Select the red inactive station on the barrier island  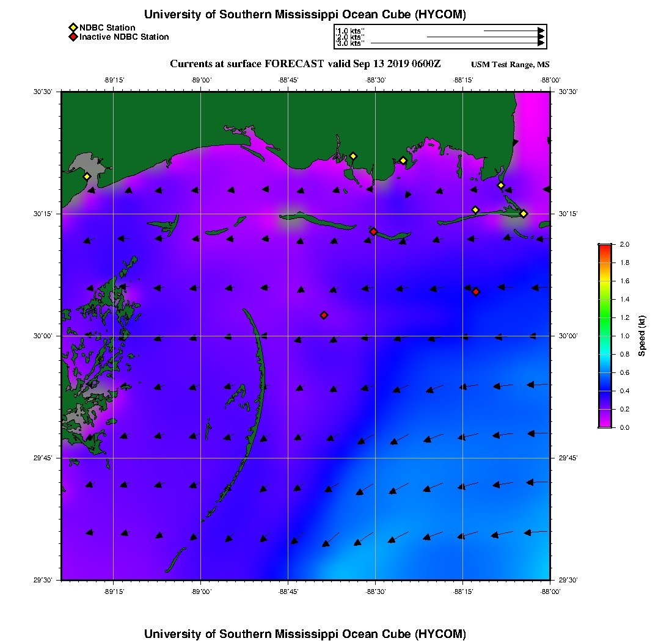click(374, 231)
